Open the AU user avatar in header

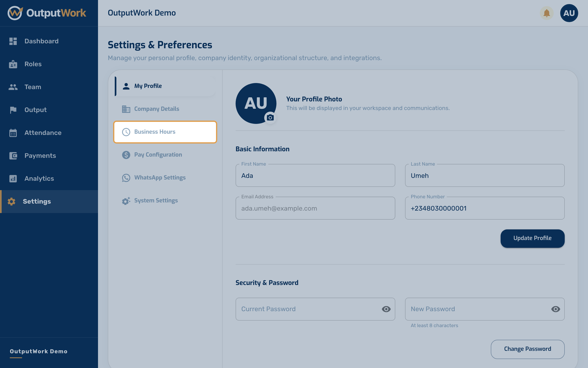(x=569, y=13)
